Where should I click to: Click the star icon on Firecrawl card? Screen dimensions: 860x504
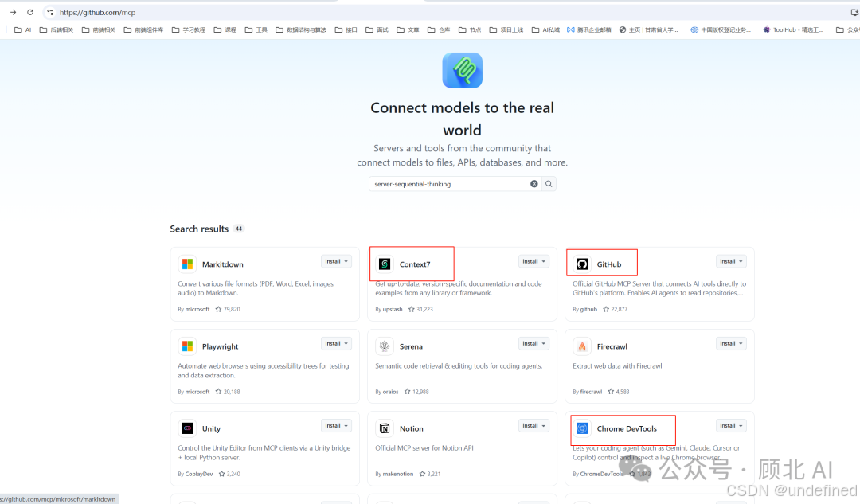[611, 392]
